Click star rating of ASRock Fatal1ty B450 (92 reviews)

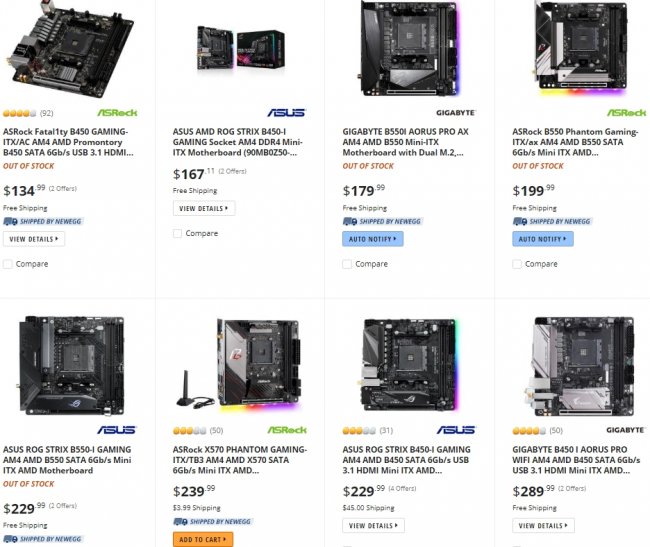pyautogui.click(x=20, y=113)
